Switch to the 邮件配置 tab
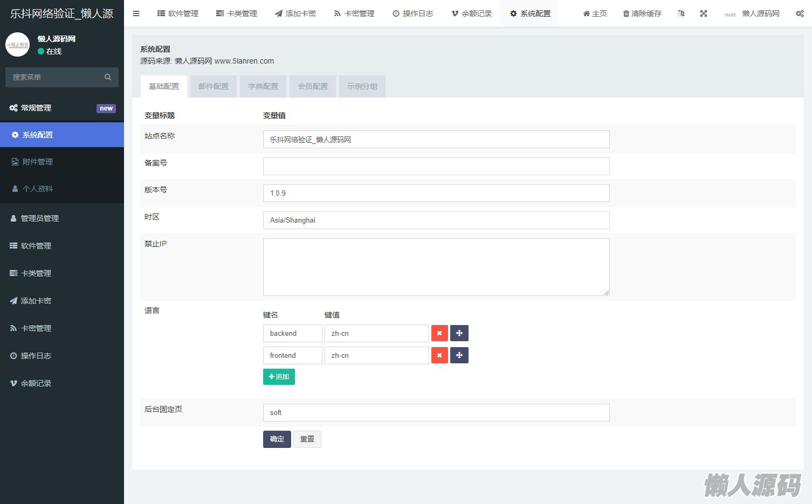This screenshot has height=504, width=812. coord(214,86)
